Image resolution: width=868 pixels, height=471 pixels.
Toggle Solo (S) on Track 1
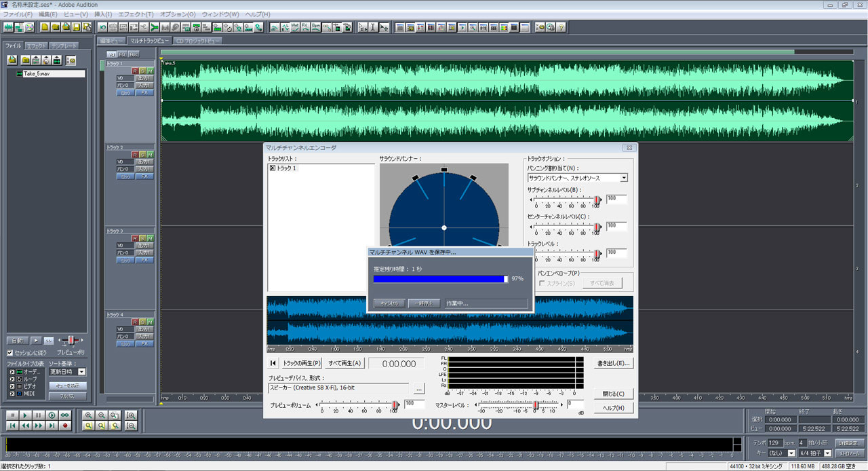point(142,71)
